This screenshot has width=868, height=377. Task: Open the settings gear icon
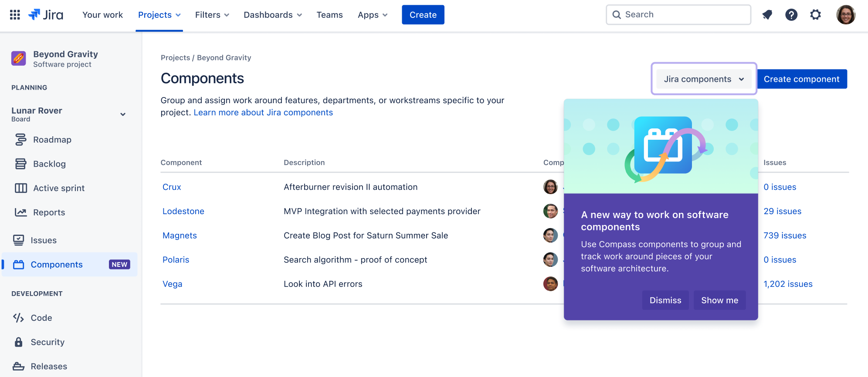(x=816, y=15)
